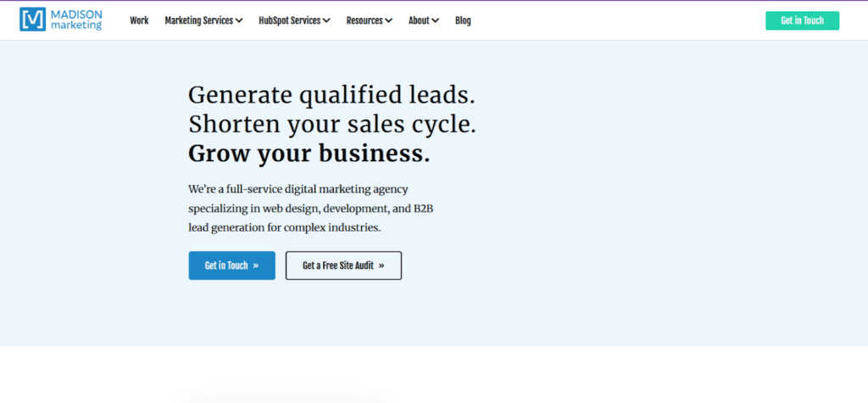Open the Work page from the navigation
This screenshot has height=403, width=868.
pyautogui.click(x=139, y=20)
